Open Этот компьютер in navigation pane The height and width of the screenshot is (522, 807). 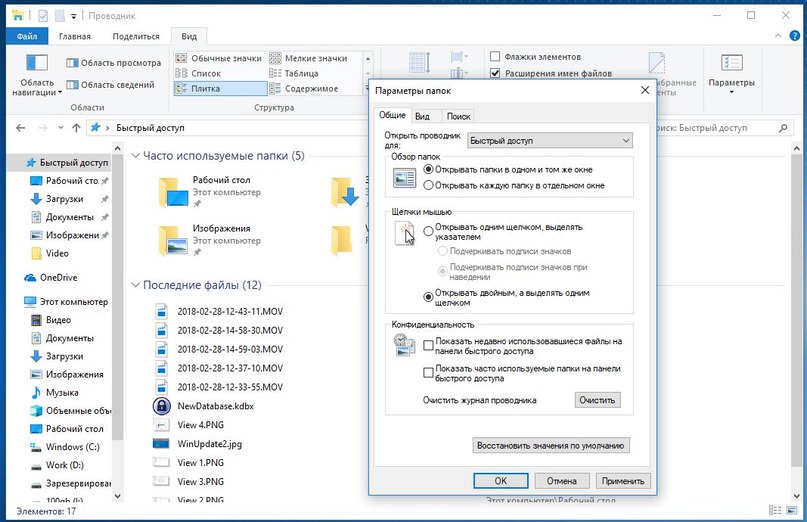(66, 302)
